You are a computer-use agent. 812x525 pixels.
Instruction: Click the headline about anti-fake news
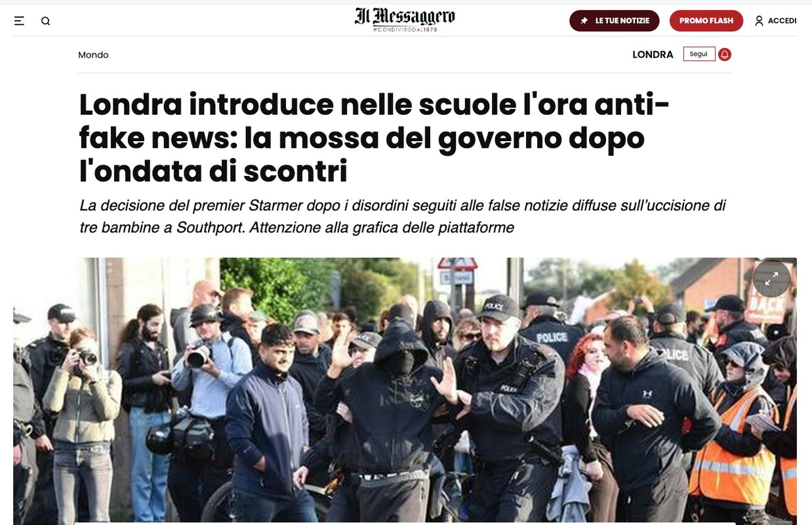click(375, 138)
